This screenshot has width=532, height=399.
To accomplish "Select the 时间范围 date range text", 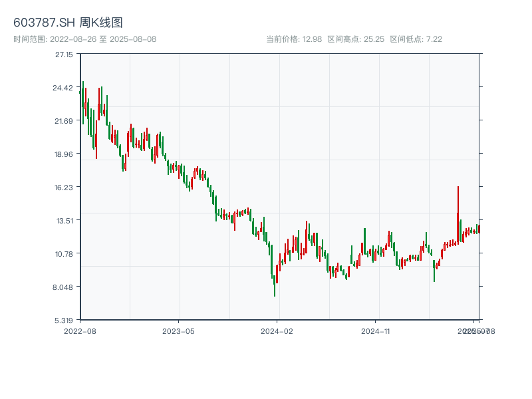I will [x=84, y=39].
